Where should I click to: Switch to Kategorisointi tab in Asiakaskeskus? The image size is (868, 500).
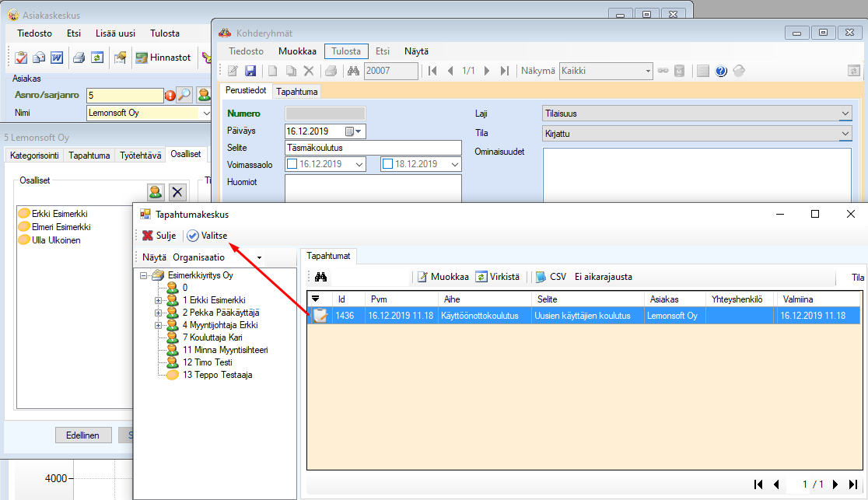pos(34,156)
